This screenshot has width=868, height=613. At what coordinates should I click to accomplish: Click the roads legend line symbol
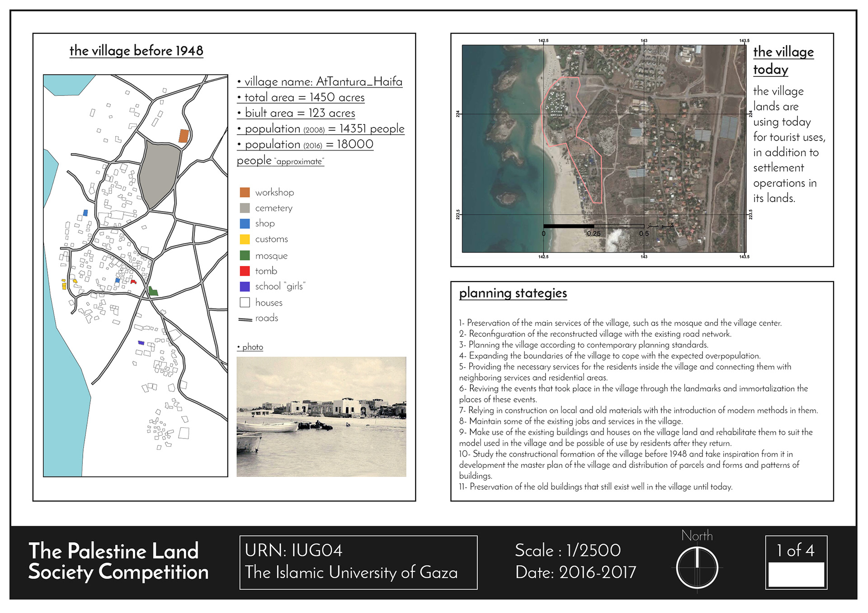pyautogui.click(x=245, y=319)
